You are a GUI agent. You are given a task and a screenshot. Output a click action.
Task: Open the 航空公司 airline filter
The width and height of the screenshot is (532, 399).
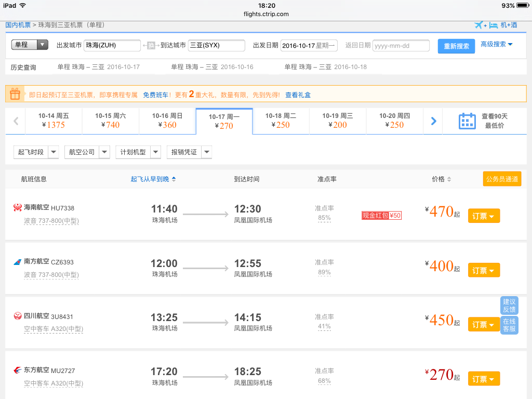coord(87,152)
